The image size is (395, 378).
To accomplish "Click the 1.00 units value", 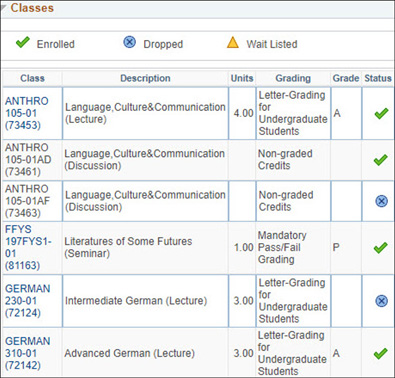I will [x=244, y=248].
